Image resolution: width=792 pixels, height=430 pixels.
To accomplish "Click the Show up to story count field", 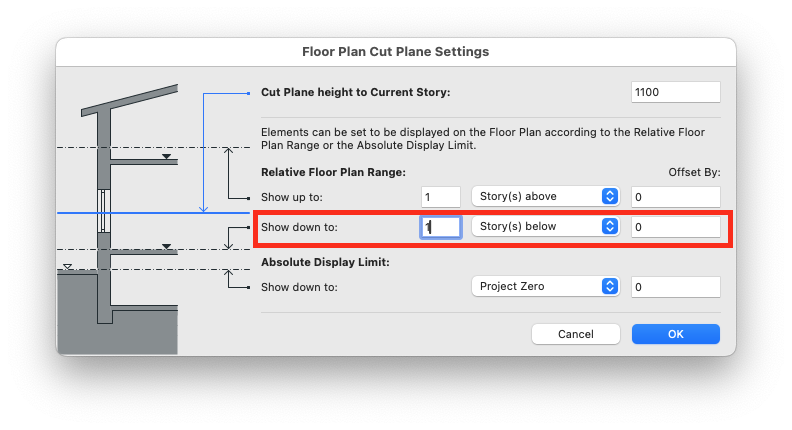I will pyautogui.click(x=441, y=197).
